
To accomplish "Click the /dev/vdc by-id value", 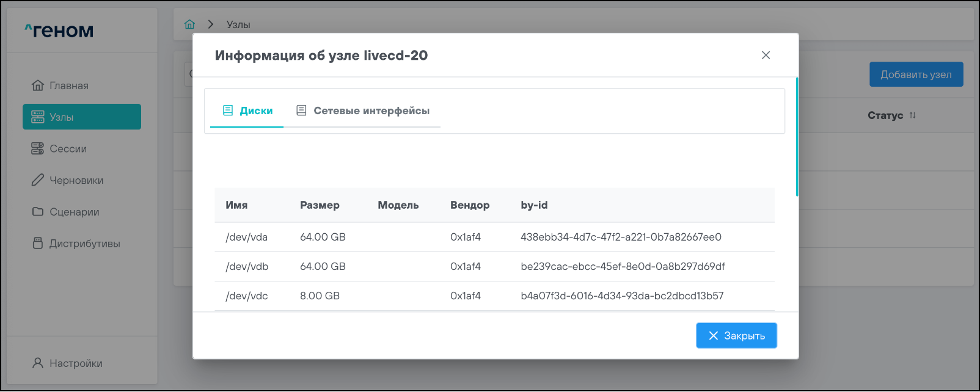I will (x=621, y=296).
